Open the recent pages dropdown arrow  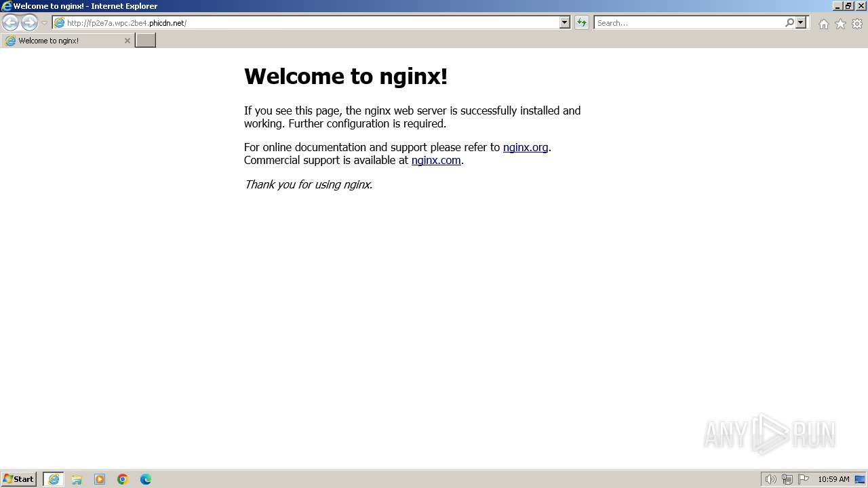click(44, 23)
